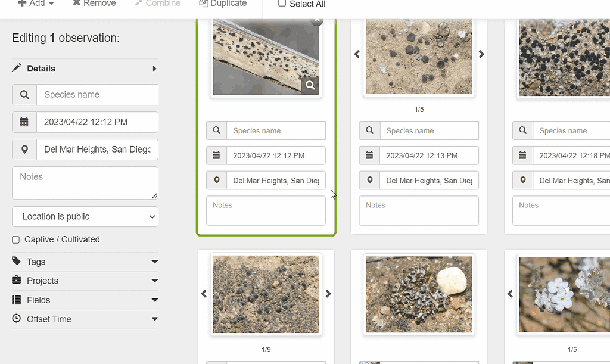Viewport: 610px width, 364px height.
Task: Show the previous photo of the 1/9 observation
Action: 204,294
